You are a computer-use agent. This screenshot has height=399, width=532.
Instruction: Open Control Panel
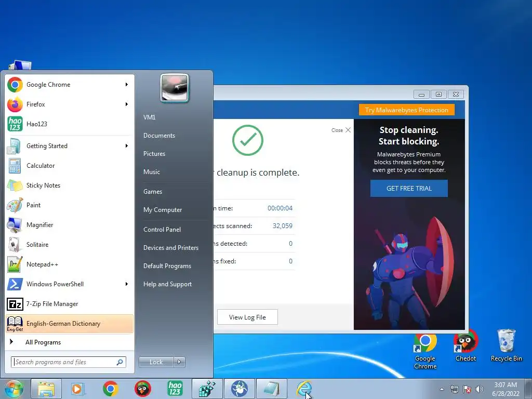click(162, 229)
